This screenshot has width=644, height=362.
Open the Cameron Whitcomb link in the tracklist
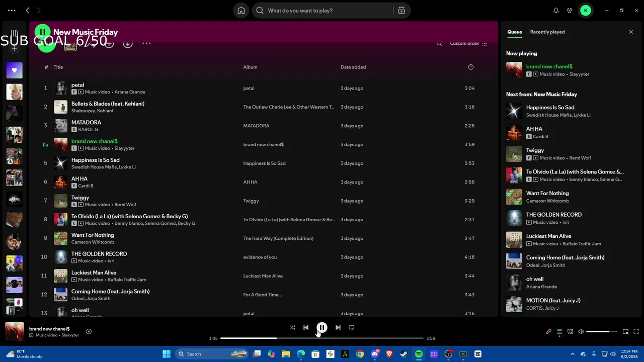pyautogui.click(x=93, y=242)
